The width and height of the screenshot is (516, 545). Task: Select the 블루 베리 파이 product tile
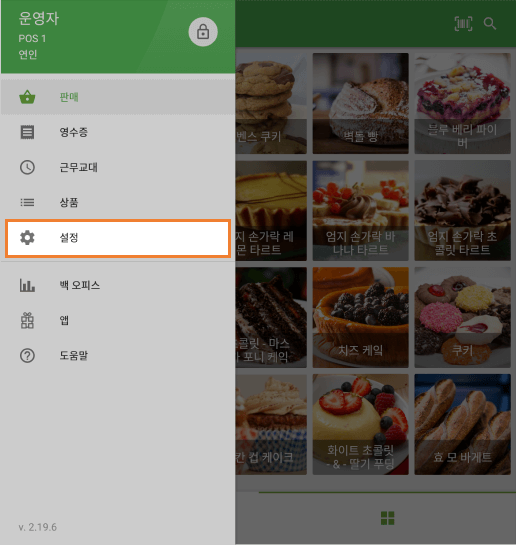(x=462, y=103)
